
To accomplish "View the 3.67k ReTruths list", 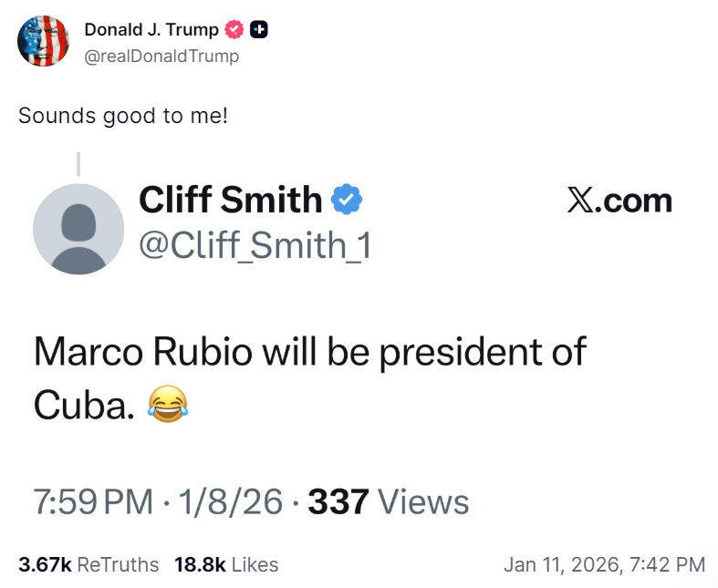I will tap(88, 564).
